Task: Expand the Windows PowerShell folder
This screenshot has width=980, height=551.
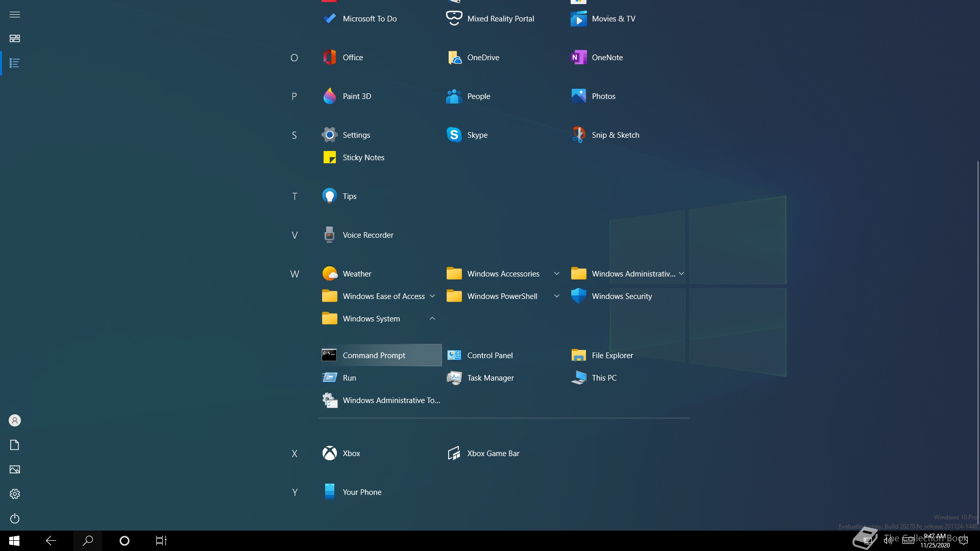Action: click(x=504, y=296)
